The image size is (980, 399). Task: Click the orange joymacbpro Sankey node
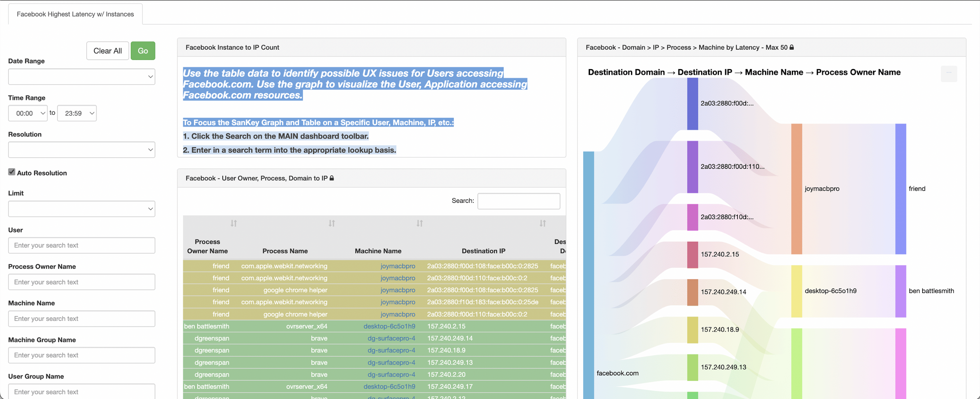(x=796, y=189)
